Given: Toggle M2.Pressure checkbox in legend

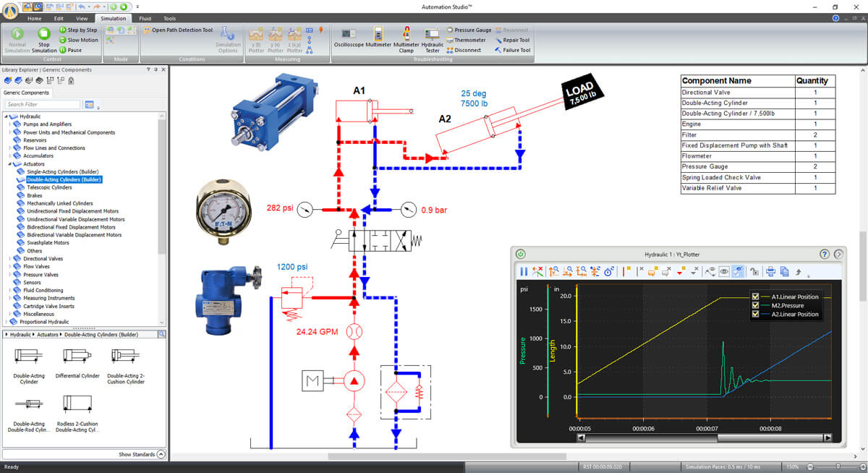Looking at the screenshot, I should pyautogui.click(x=756, y=305).
